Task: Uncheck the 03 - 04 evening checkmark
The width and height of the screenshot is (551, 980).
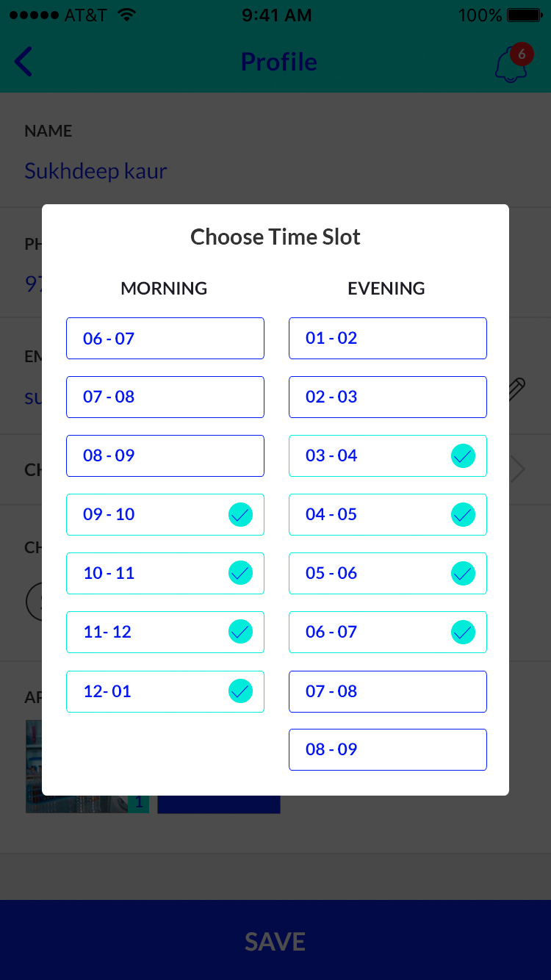Action: pyautogui.click(x=463, y=456)
